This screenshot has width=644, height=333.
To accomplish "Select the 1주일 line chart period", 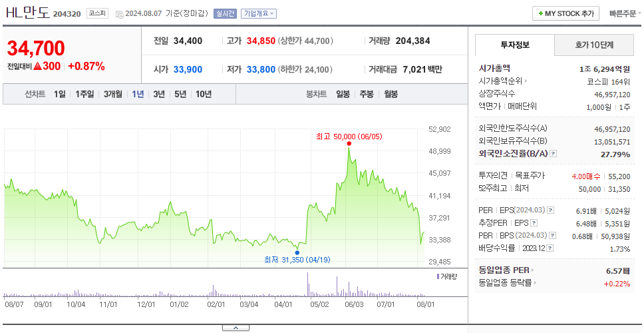I will tap(84, 94).
